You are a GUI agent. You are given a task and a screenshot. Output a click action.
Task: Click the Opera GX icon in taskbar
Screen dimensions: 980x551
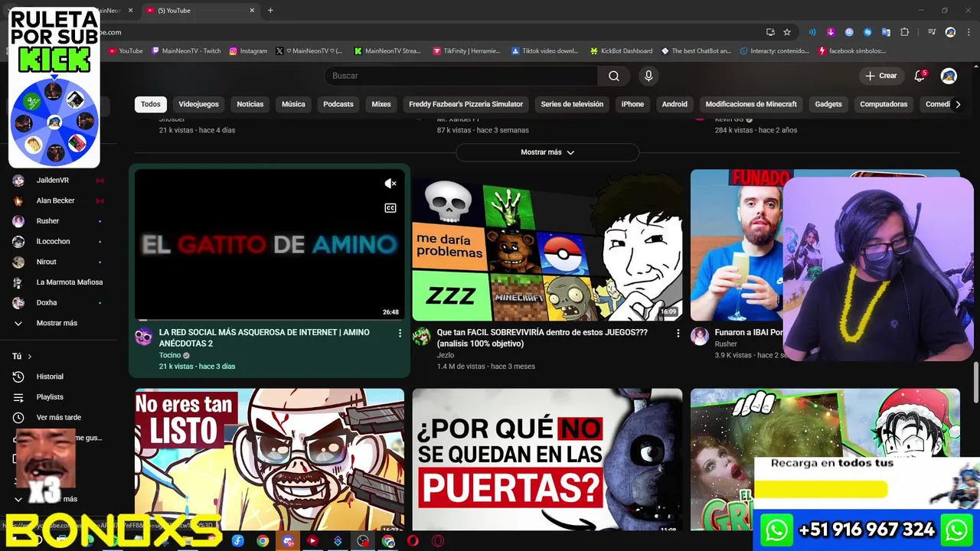point(438,541)
